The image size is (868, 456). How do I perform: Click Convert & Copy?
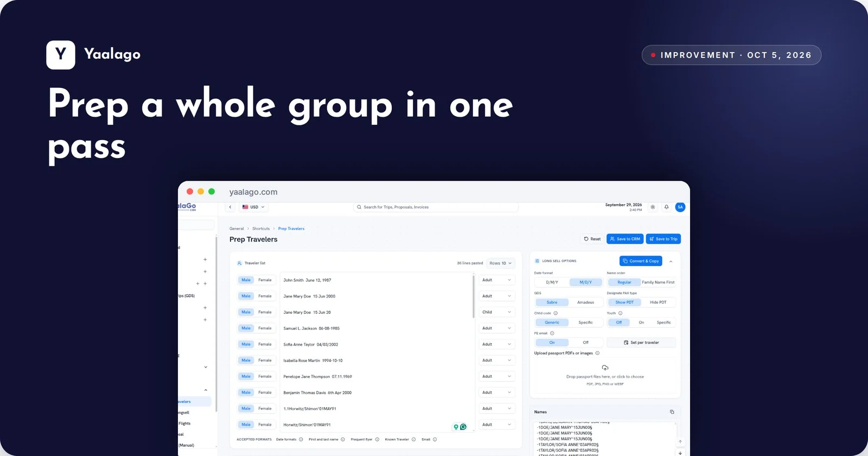(641, 261)
